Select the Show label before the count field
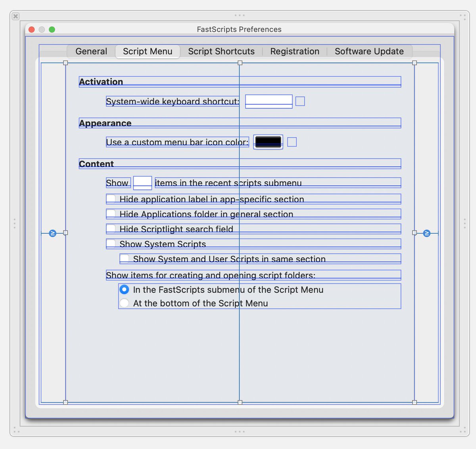 coord(118,183)
